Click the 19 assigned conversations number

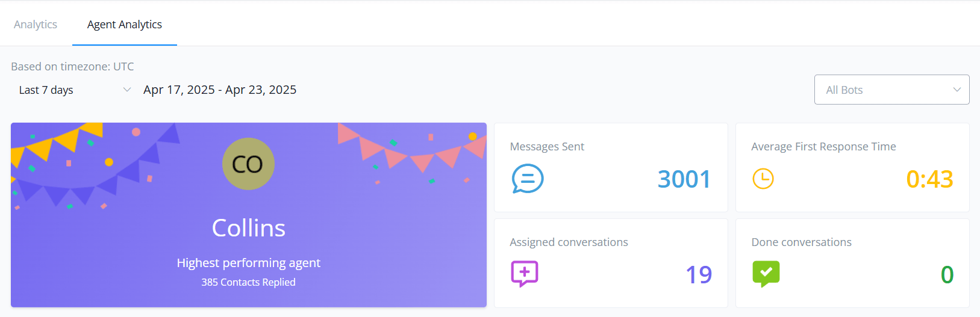699,275
